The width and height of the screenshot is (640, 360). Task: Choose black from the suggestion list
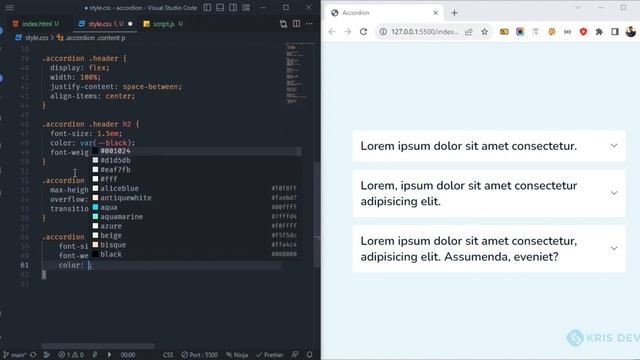[x=197, y=254]
